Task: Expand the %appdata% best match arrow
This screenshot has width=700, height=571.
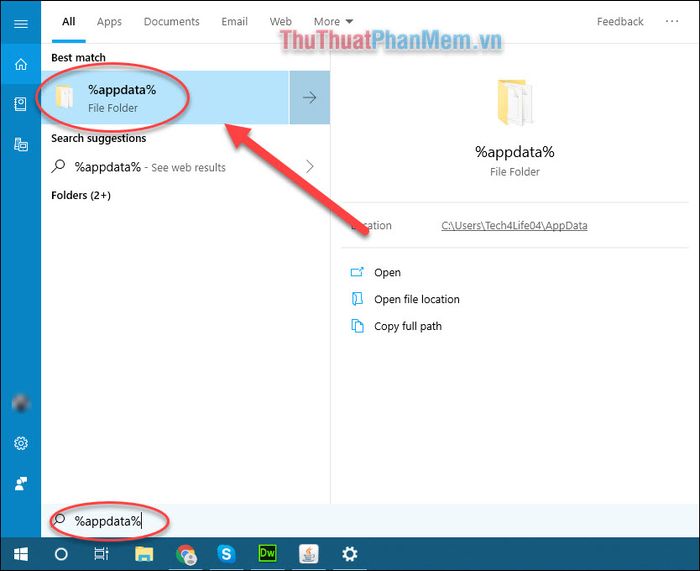Action: point(309,97)
